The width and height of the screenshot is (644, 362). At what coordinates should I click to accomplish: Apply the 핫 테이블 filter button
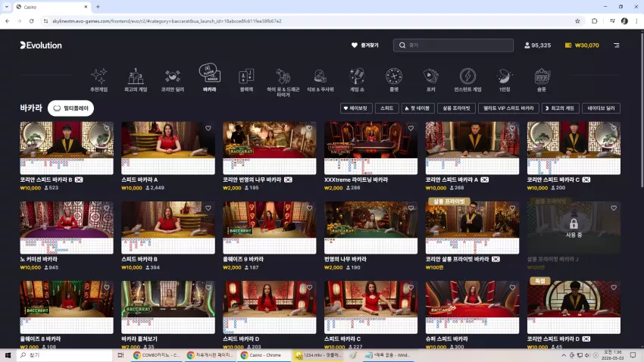(x=417, y=108)
